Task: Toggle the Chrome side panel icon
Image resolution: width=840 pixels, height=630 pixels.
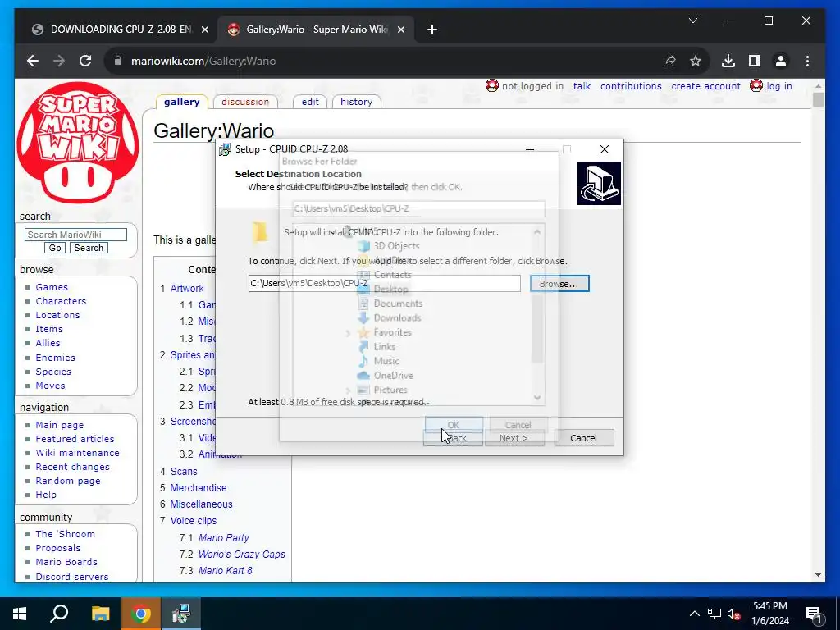Action: point(755,61)
